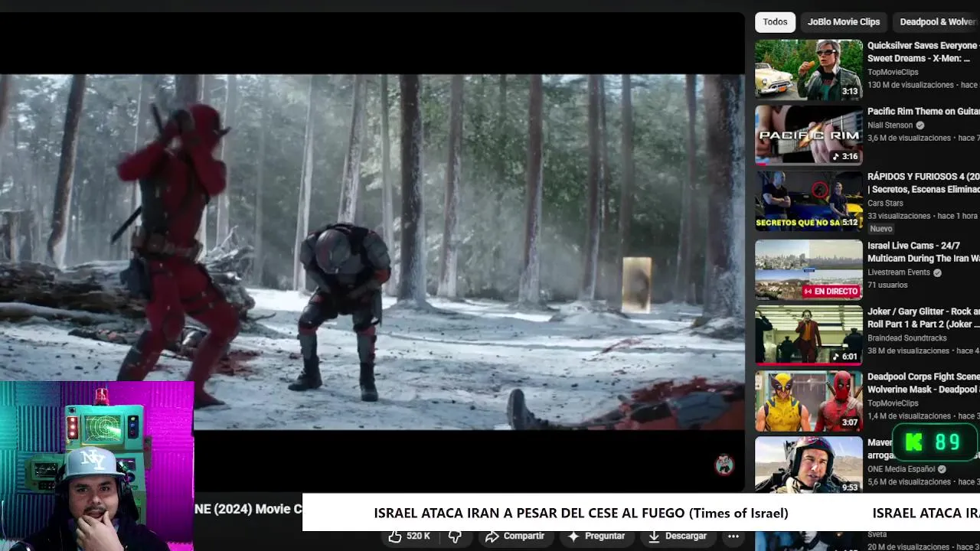
Task: Open the Deadpool Corps Fight Scene thumbnail
Action: pos(808,402)
